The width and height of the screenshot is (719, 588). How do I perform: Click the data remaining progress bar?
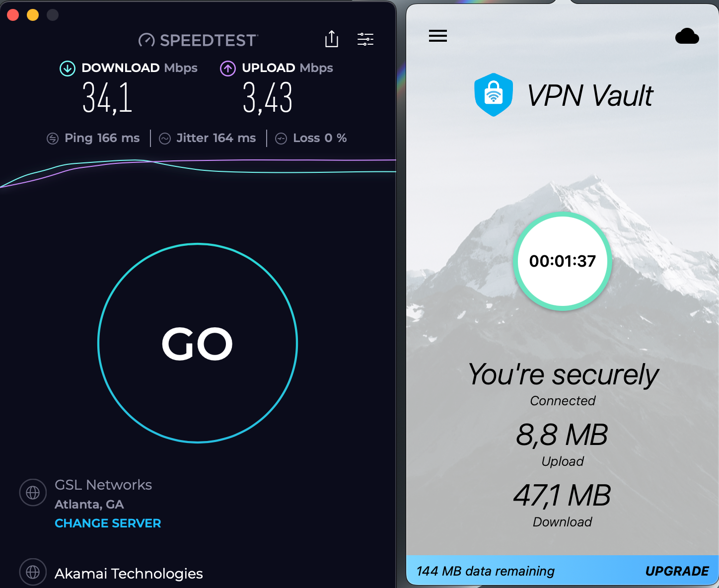[x=486, y=571]
